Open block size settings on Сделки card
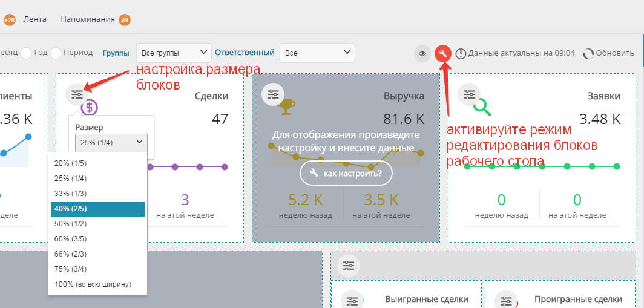The width and height of the screenshot is (644, 308). [x=77, y=95]
